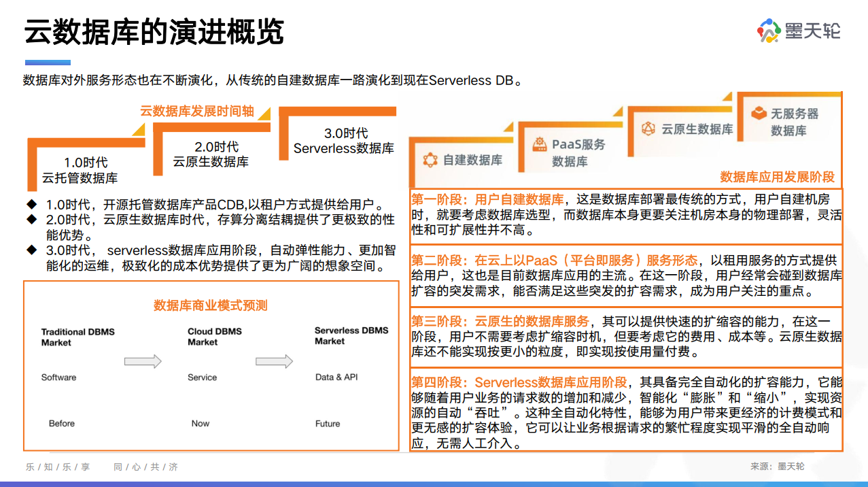Click the subtitle mentioning Serverless DB
This screenshot has height=487, width=868.
273,80
